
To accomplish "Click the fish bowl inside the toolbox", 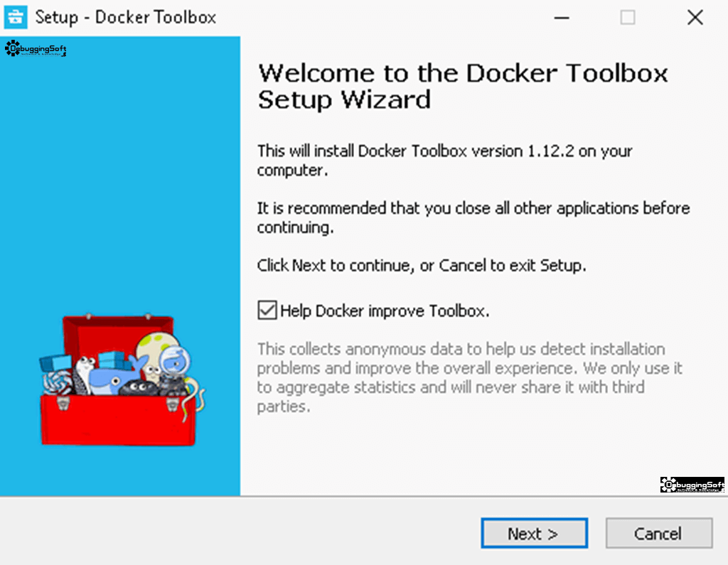I will click(x=174, y=361).
